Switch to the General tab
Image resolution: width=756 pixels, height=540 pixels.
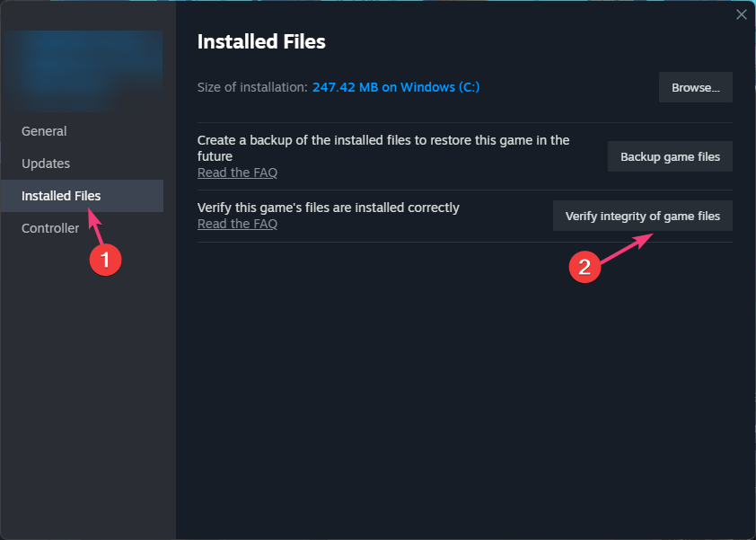[x=44, y=131]
